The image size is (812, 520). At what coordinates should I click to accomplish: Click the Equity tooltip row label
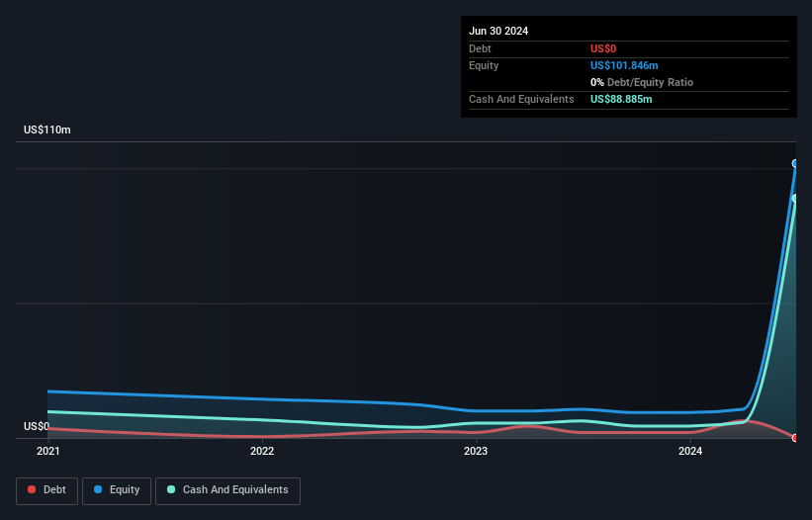click(484, 65)
